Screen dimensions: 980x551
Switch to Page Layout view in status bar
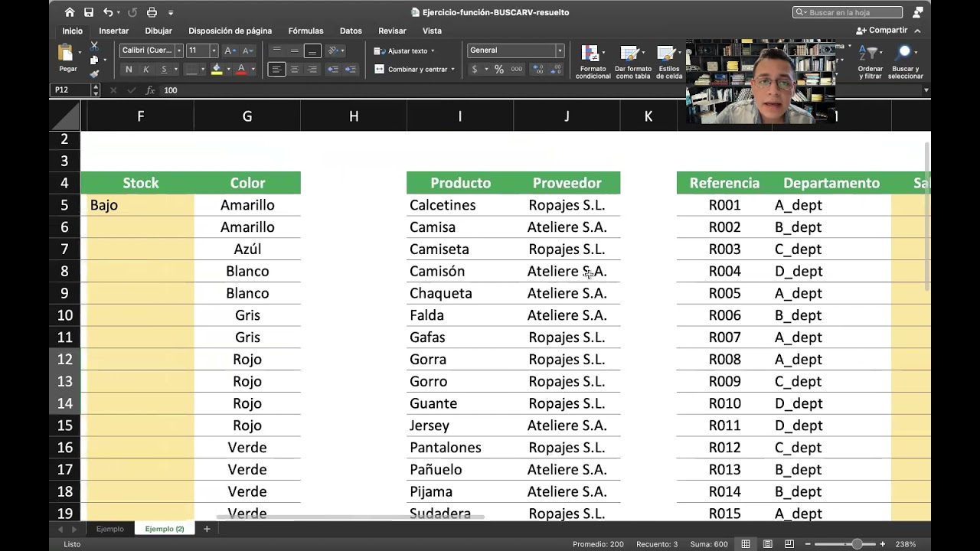pos(768,544)
